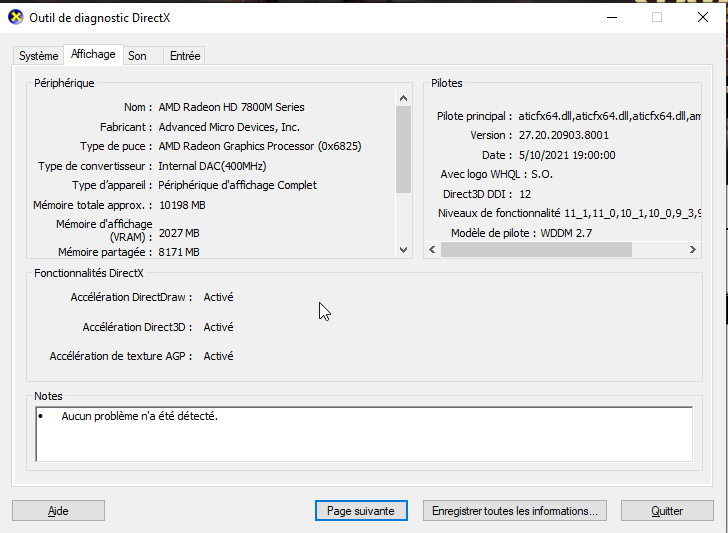Viewport: 728px width, 533px height.
Task: Click left arrow of Pilotes scrollbar
Action: 432,250
